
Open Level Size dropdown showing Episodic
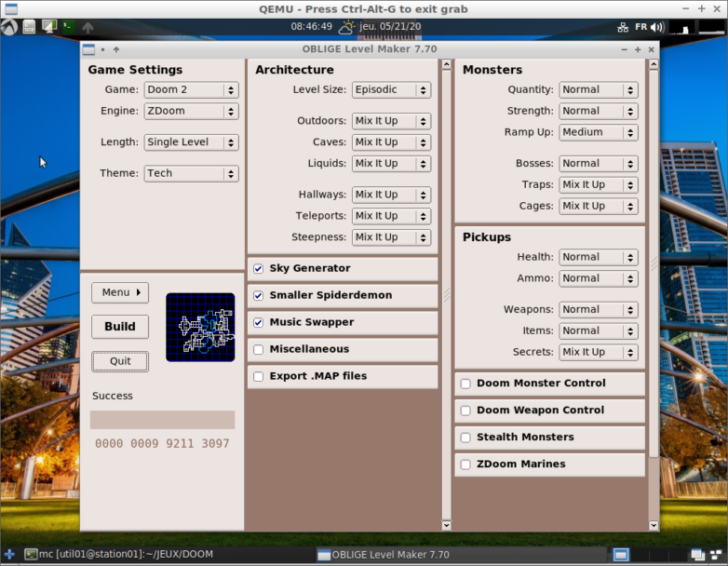click(391, 90)
